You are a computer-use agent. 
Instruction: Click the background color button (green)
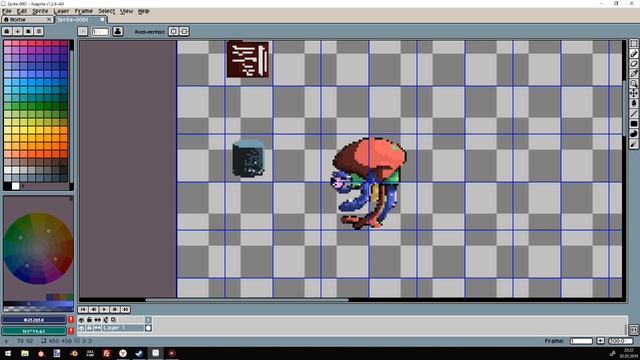coord(34,331)
